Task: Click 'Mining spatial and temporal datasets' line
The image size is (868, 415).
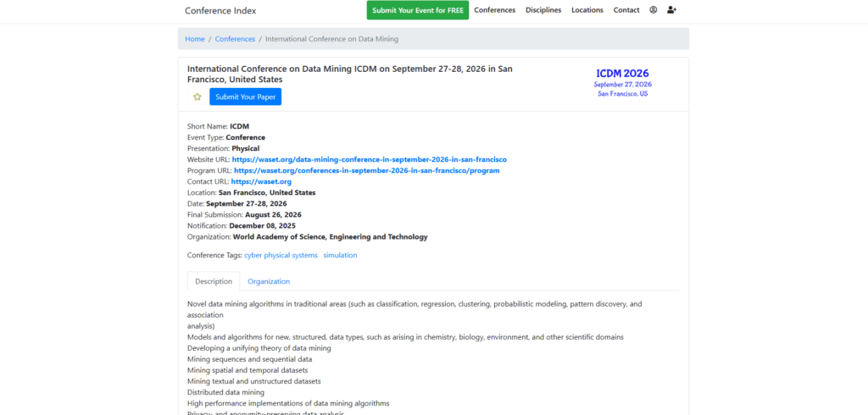Action: (248, 370)
